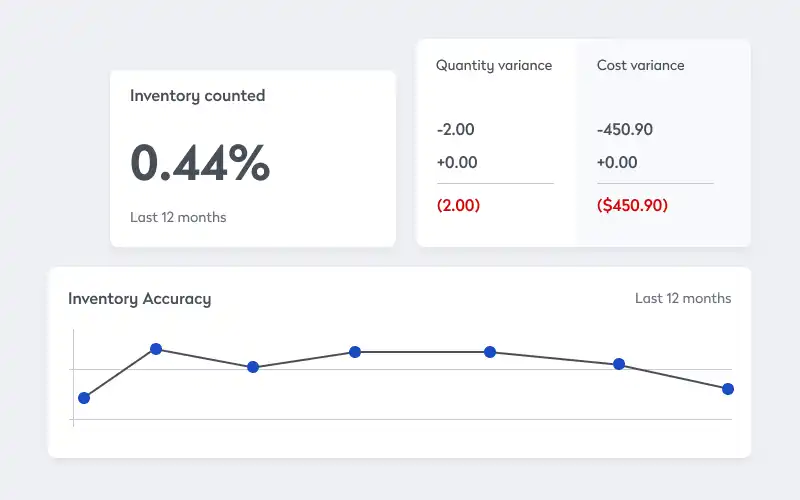Select the 0.44% inventory counted value

[x=200, y=162]
